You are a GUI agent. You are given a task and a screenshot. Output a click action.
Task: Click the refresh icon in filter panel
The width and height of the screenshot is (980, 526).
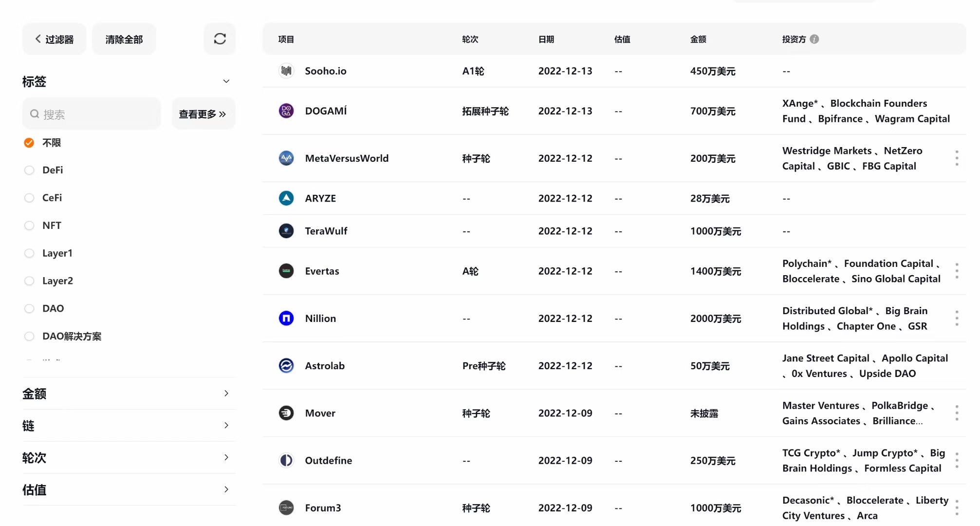[x=220, y=39]
